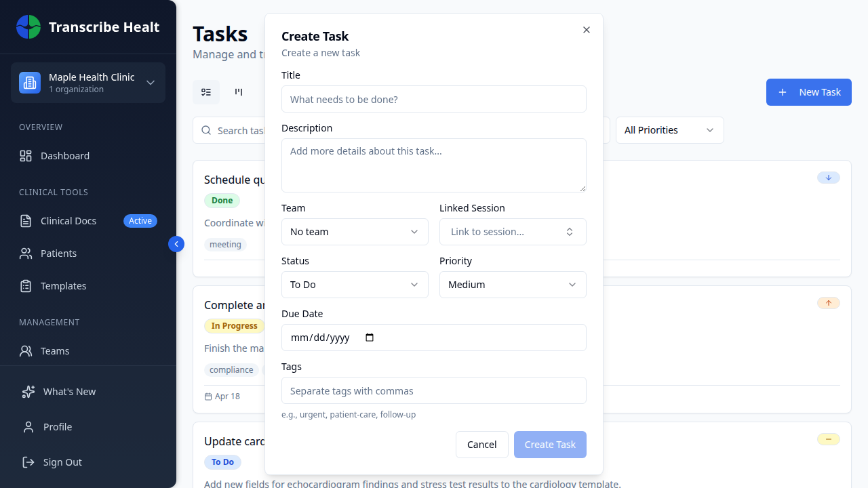Open the Due Date calendar picker
This screenshot has width=868, height=488.
370,337
